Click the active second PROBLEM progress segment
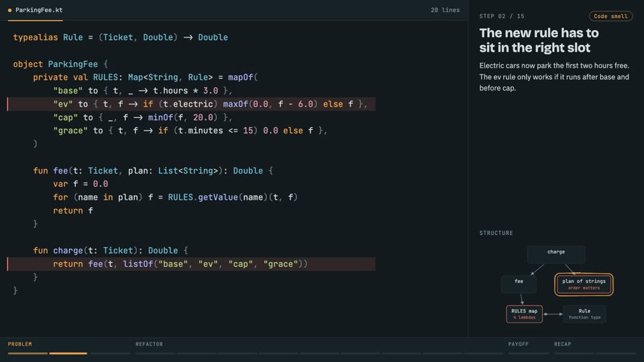The width and height of the screenshot is (644, 362). (68, 353)
